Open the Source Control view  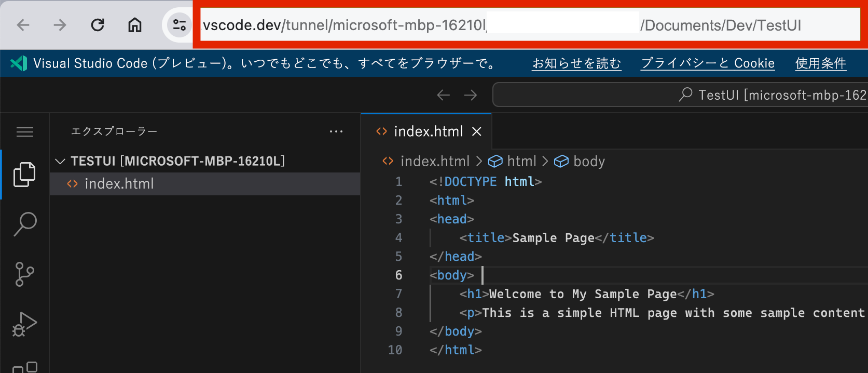coord(24,274)
